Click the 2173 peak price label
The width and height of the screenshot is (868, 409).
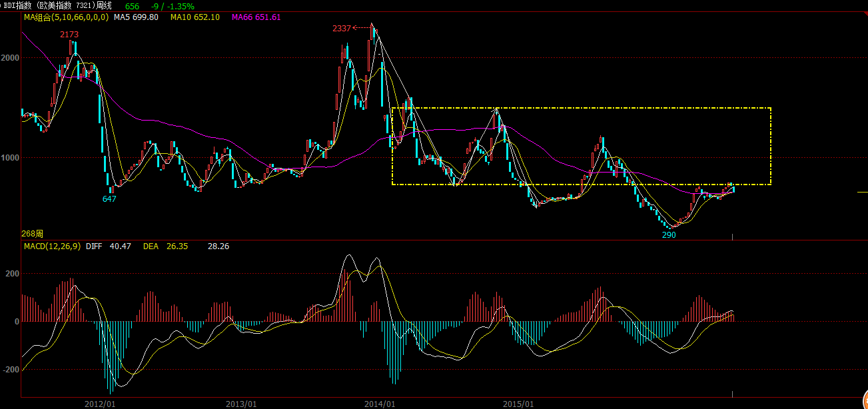(69, 34)
